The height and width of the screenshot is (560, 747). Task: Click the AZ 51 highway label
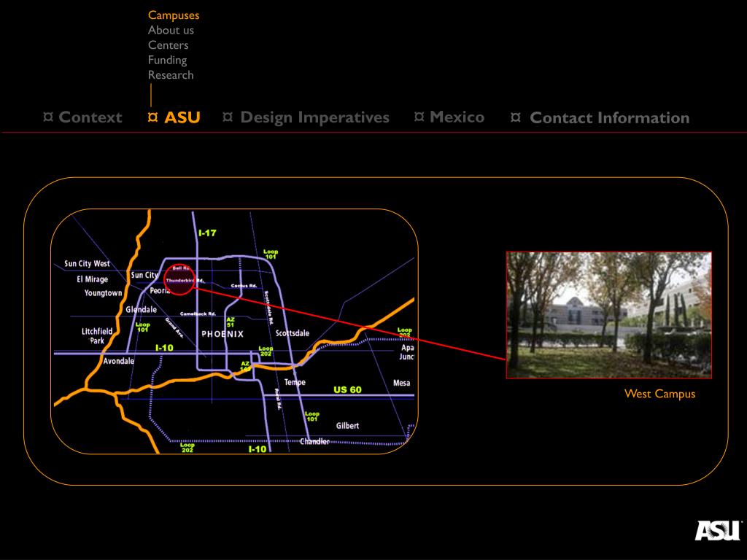tap(230, 322)
